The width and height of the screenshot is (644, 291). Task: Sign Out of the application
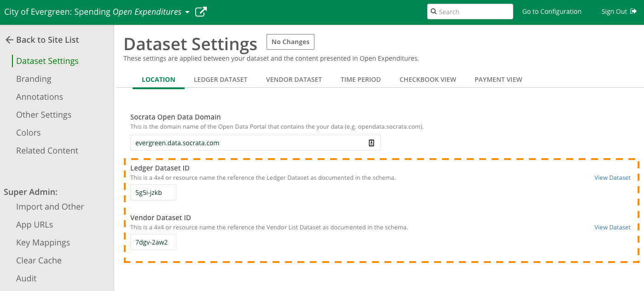619,11
